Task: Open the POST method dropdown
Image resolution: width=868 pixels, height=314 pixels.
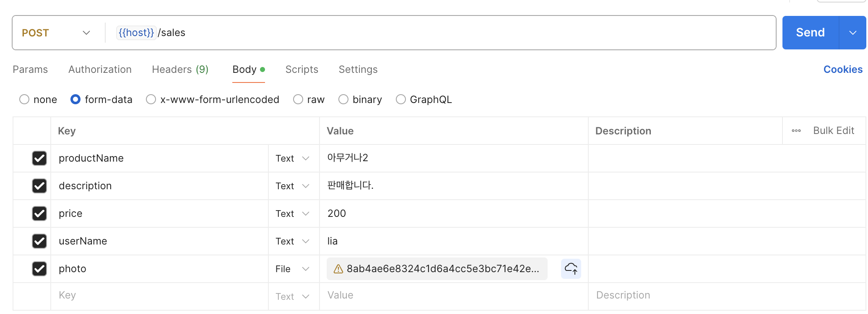Action: (x=56, y=33)
